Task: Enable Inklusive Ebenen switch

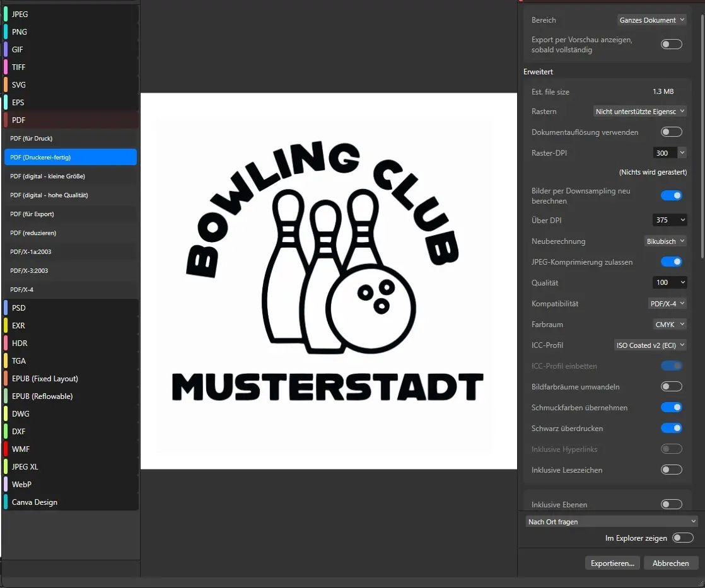Action: point(672,504)
